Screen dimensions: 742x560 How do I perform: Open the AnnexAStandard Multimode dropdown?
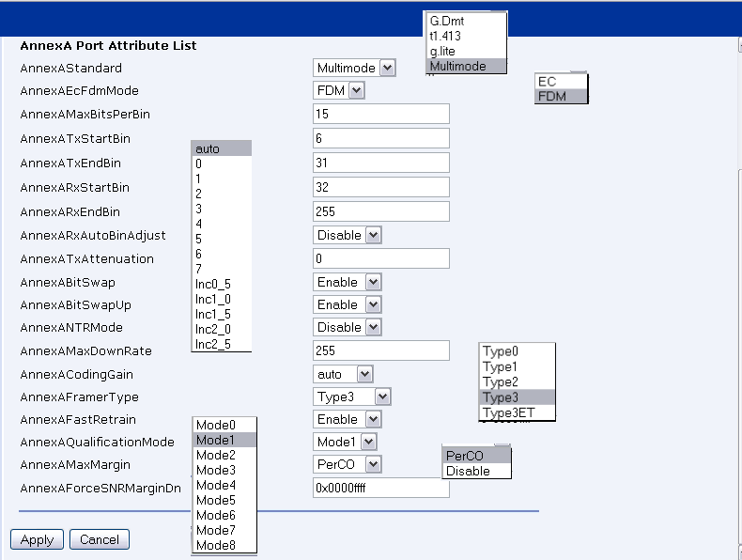[x=354, y=68]
